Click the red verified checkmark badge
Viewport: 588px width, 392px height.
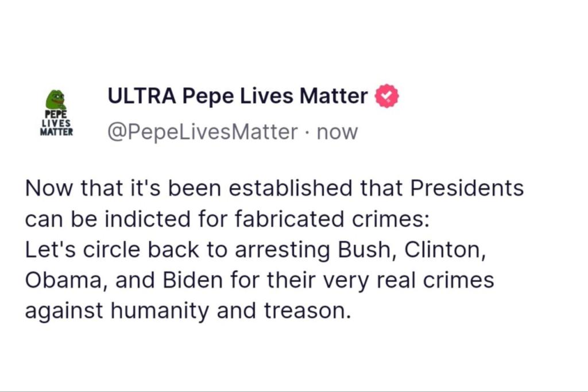click(x=386, y=96)
